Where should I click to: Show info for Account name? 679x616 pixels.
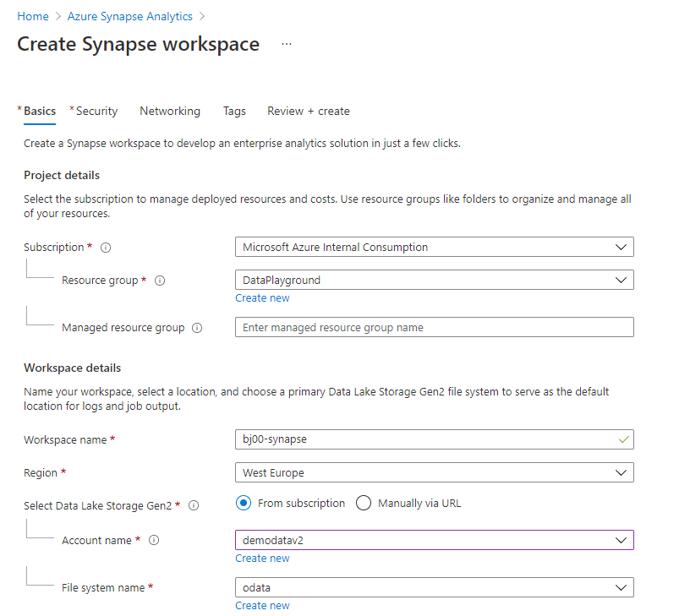pyautogui.click(x=154, y=540)
